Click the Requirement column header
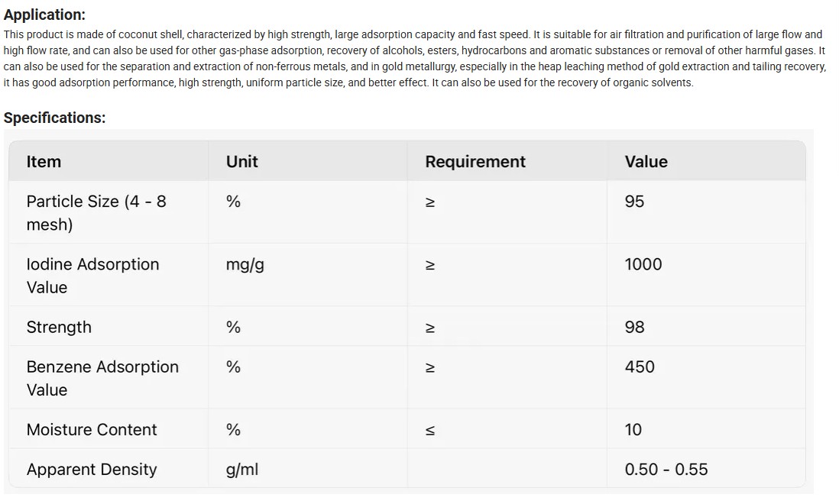 coord(475,162)
